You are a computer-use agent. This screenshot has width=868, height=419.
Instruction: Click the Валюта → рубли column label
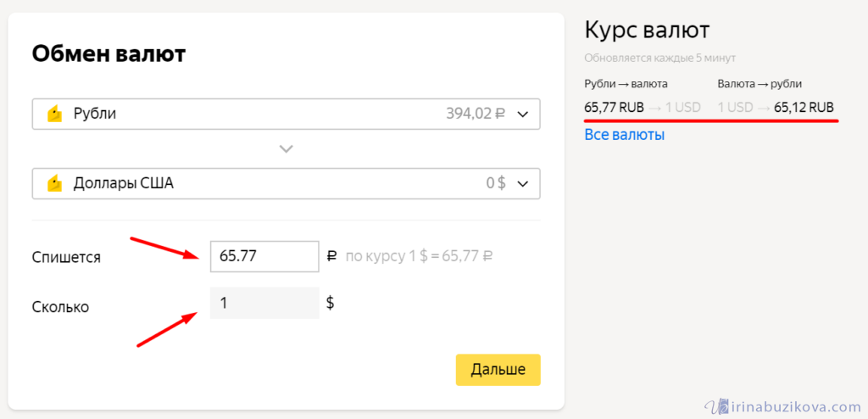[760, 84]
